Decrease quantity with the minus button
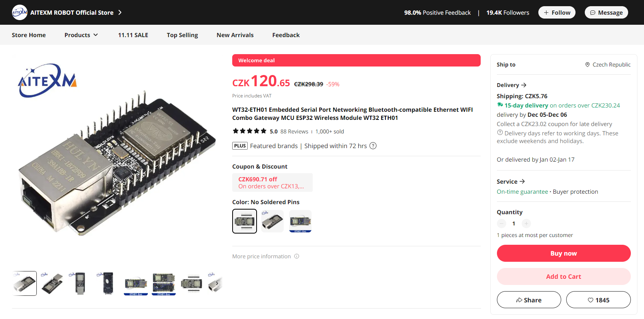 pyautogui.click(x=502, y=223)
